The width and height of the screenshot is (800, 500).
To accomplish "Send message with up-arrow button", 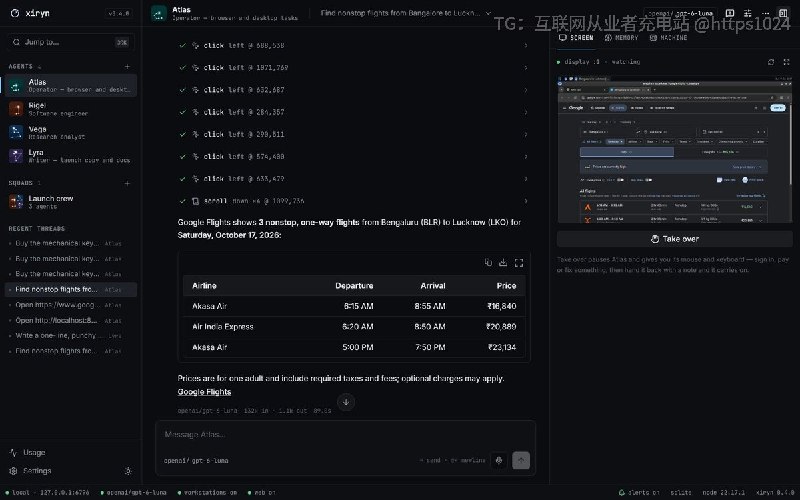I will pos(521,460).
